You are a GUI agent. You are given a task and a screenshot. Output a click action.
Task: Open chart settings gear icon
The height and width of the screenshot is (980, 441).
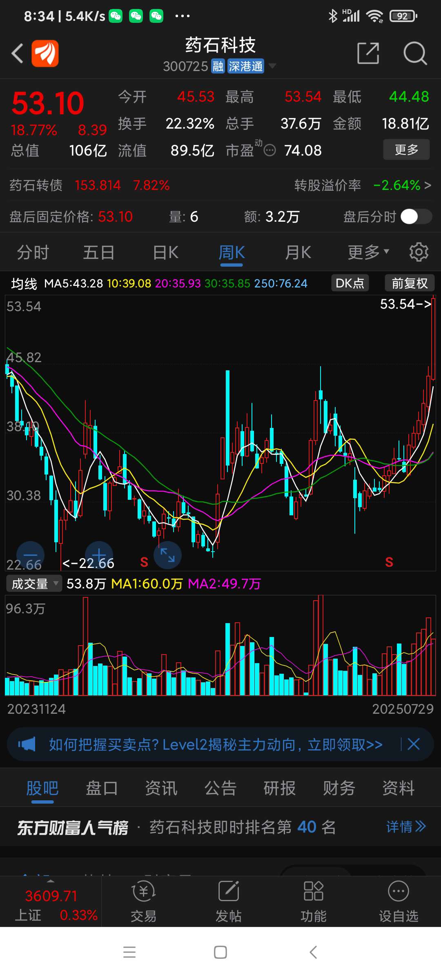pos(419,252)
